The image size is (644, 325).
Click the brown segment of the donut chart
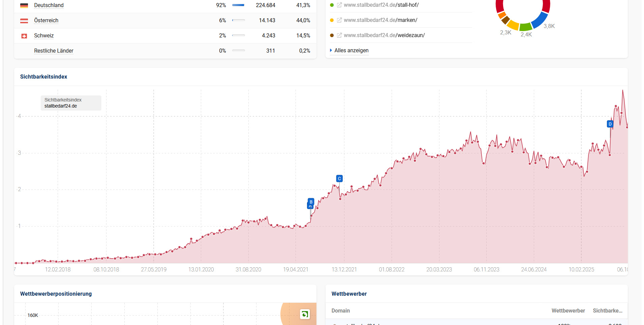[x=505, y=20]
